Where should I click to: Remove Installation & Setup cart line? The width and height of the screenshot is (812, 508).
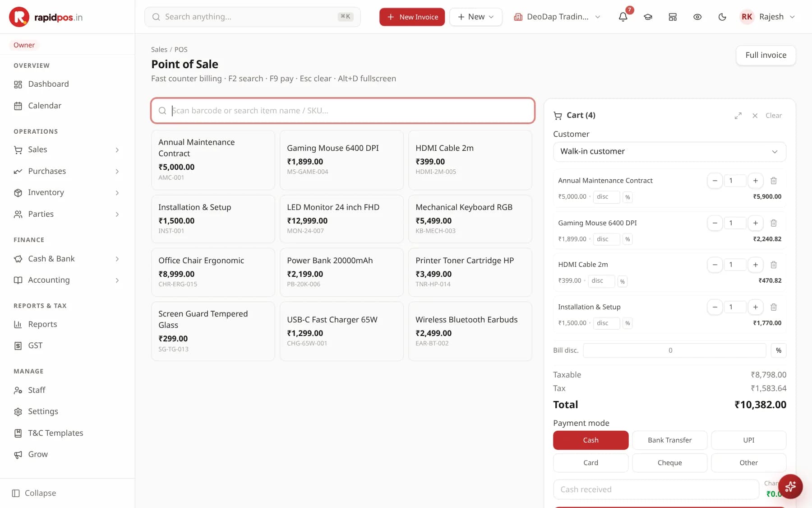coord(773,307)
